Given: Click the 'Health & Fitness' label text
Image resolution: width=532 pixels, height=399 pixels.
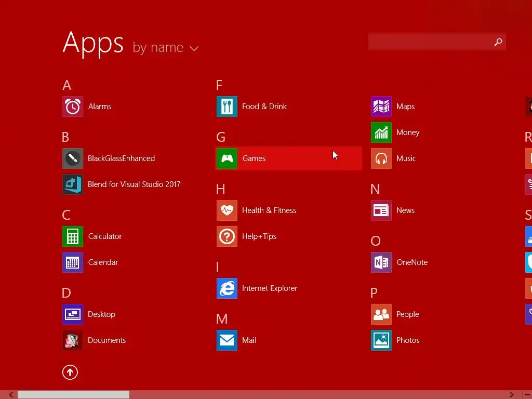Looking at the screenshot, I should (x=269, y=210).
